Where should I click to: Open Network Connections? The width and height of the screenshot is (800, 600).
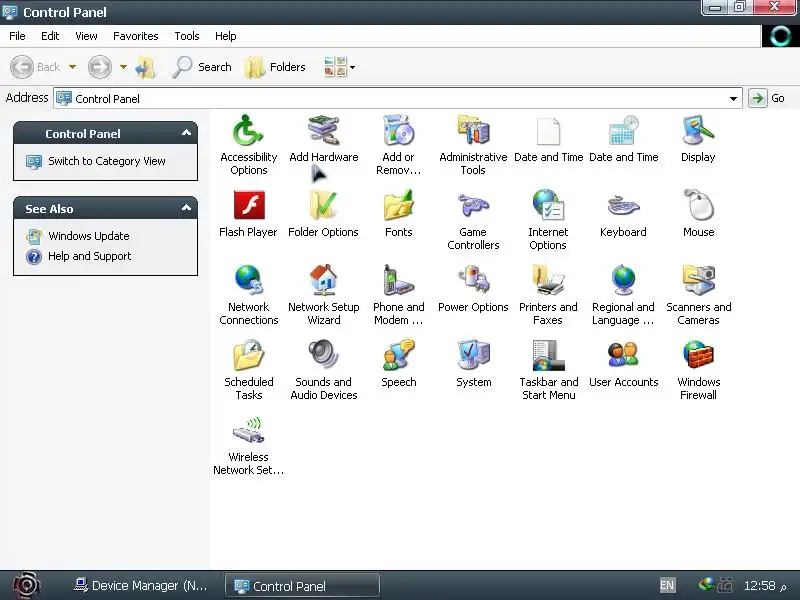[248, 295]
